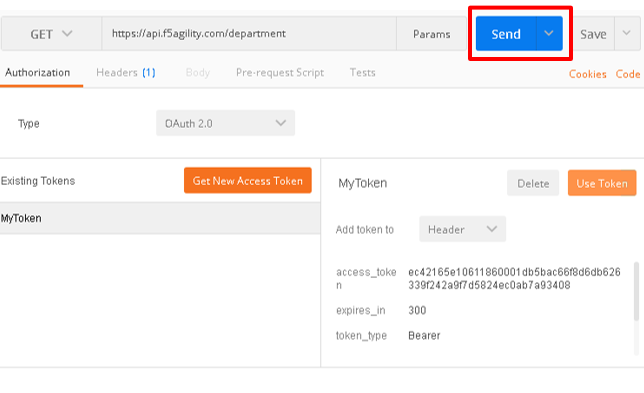Viewport: 644px width, 393px height.
Task: Expand the Send options arrow
Action: tap(549, 34)
